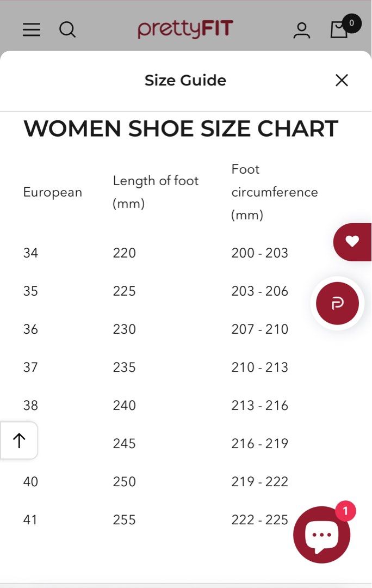
Task: Open the shopping cart icon
Action: [339, 29]
